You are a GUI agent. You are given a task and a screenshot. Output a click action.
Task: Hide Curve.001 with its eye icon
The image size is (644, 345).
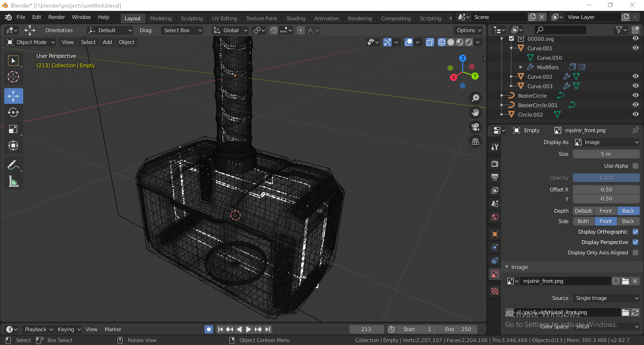(635, 48)
